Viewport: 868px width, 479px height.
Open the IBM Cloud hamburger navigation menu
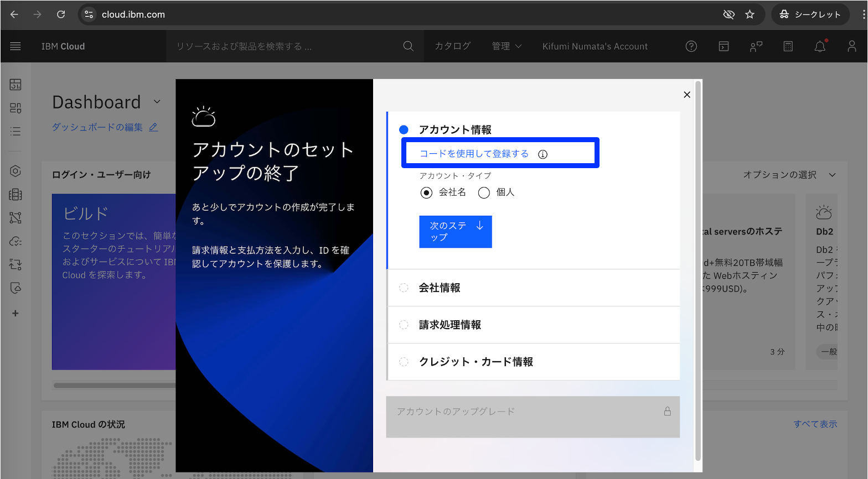tap(15, 46)
